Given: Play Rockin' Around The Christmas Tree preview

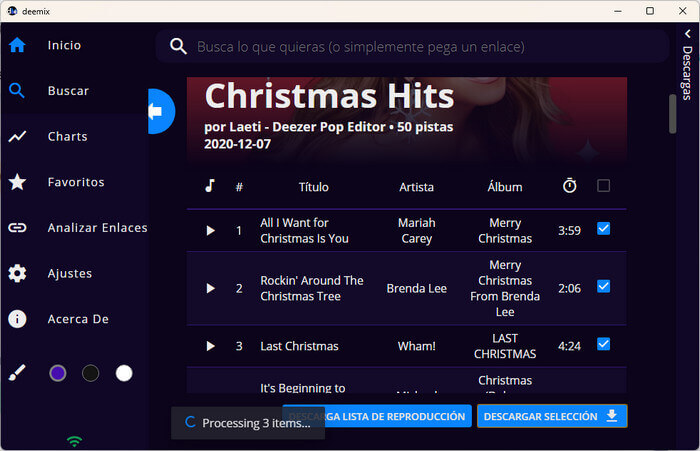Looking at the screenshot, I should pyautogui.click(x=210, y=288).
